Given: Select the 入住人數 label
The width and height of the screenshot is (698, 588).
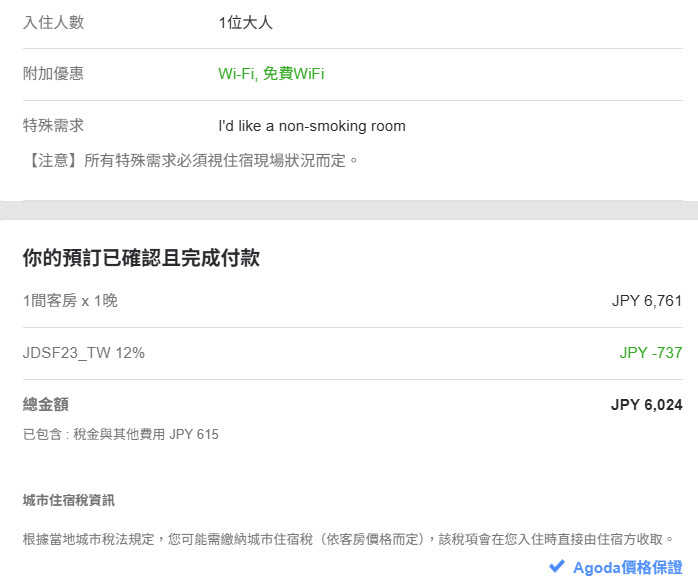Looking at the screenshot, I should (x=53, y=22).
